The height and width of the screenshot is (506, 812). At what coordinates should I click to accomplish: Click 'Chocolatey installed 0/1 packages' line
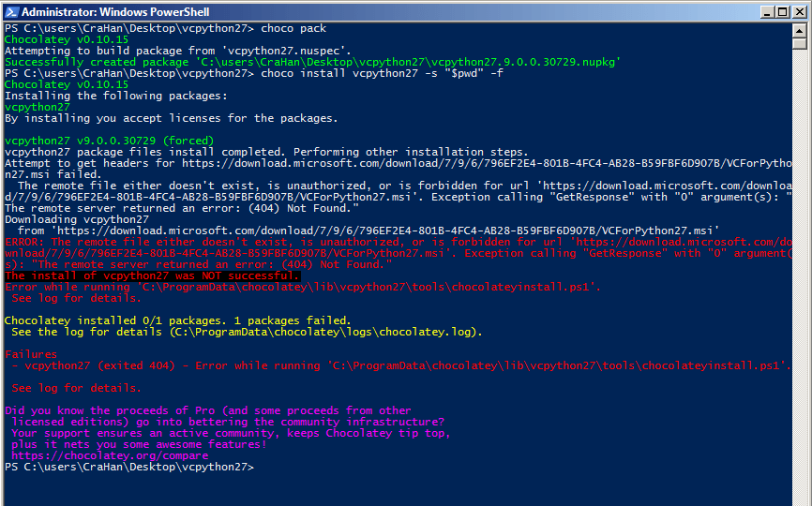tap(177, 320)
